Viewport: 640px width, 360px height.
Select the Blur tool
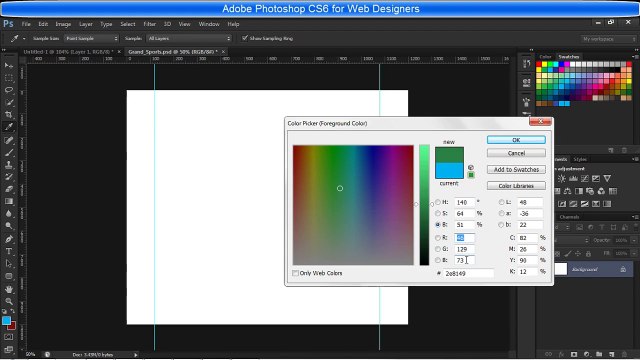click(9, 214)
